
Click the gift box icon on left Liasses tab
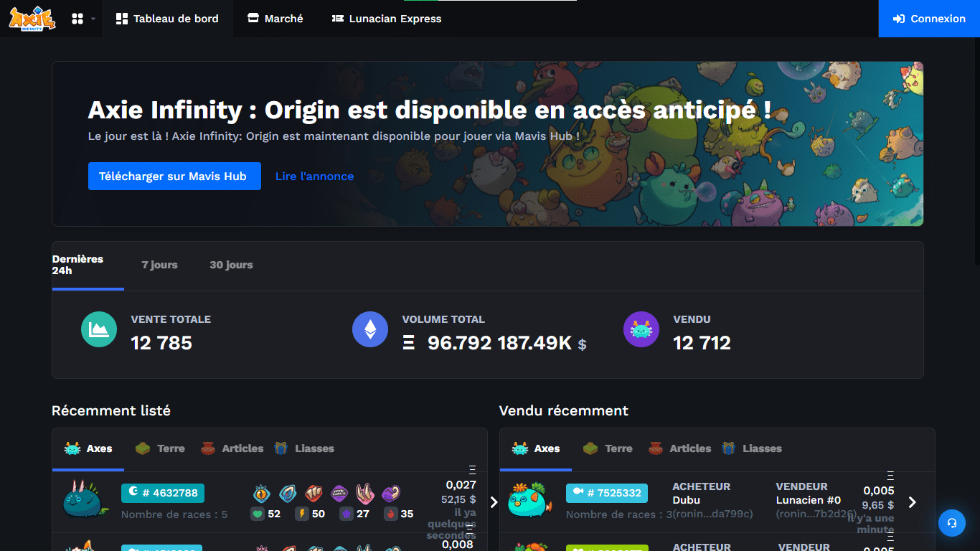click(281, 448)
